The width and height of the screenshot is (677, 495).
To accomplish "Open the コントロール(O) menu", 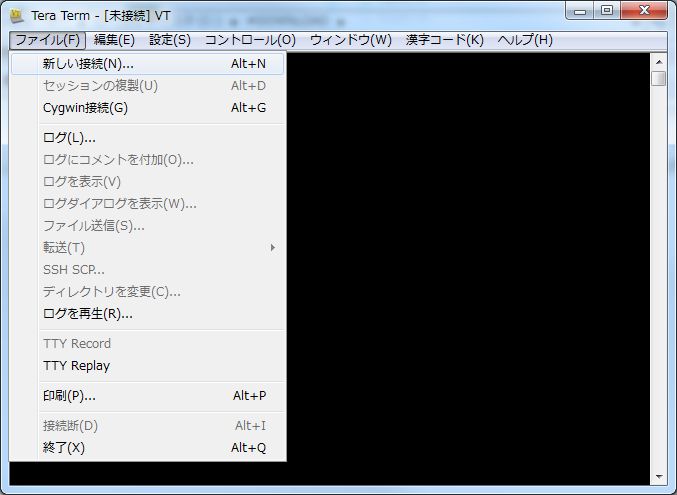I will [x=250, y=40].
